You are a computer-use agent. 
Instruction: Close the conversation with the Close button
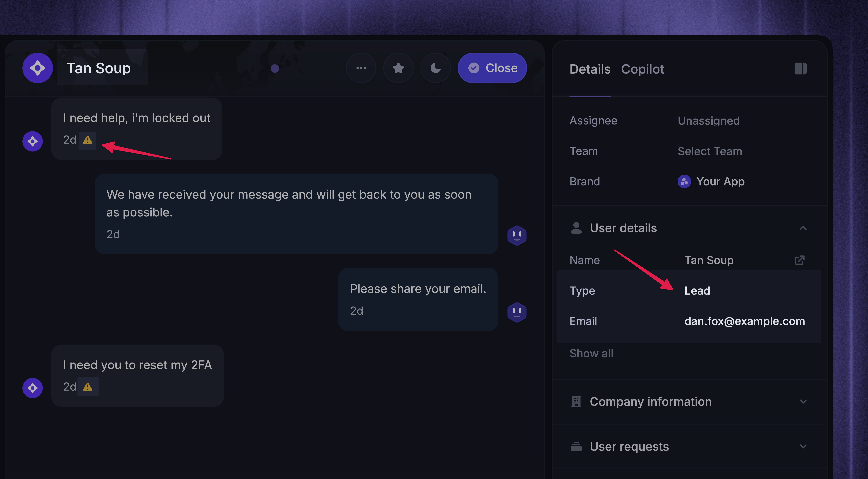[492, 68]
